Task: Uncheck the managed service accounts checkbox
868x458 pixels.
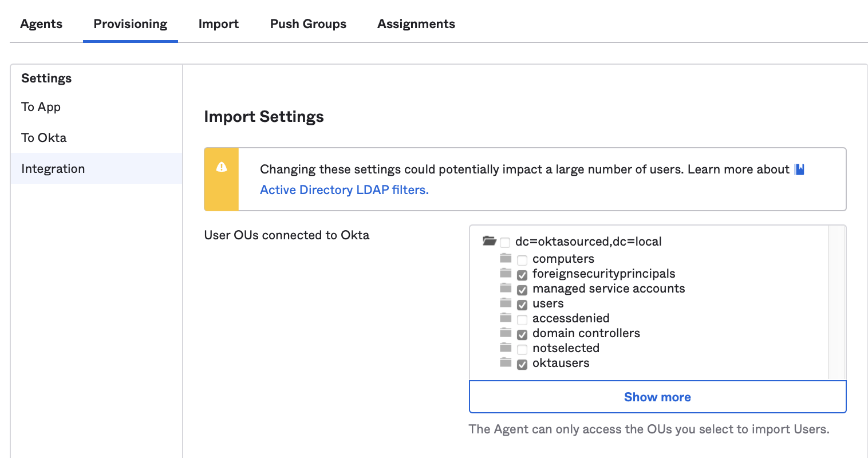Action: tap(522, 290)
